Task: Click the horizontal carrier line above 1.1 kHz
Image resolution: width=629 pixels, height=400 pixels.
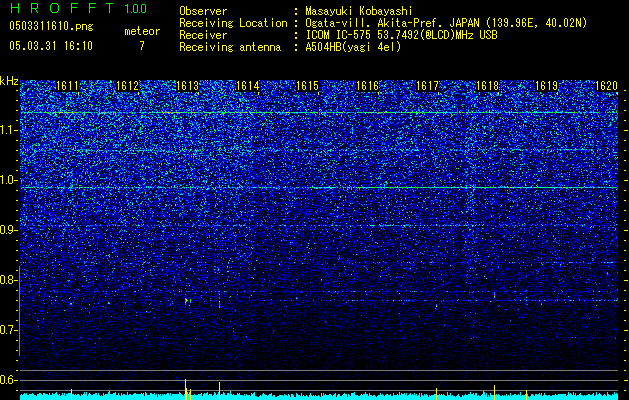Action: click(319, 113)
